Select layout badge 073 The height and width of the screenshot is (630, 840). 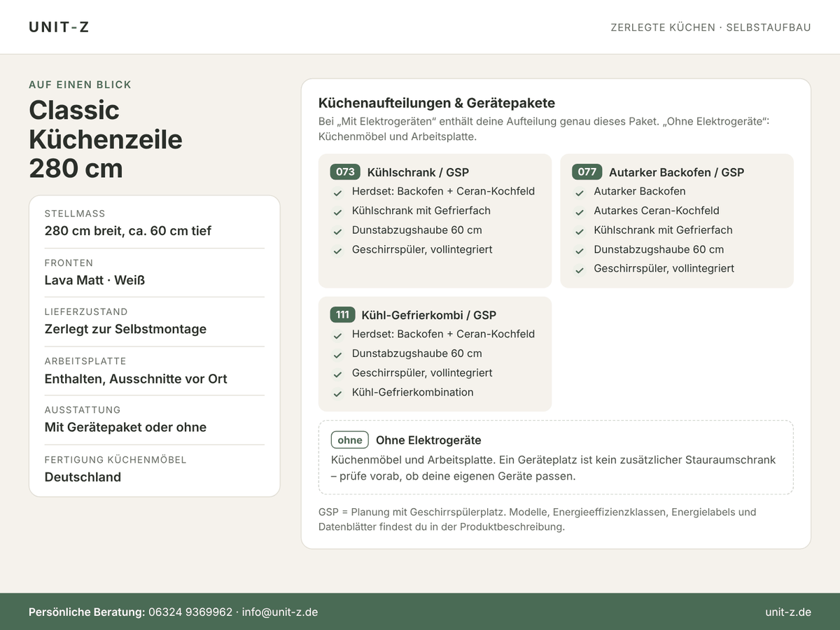coord(345,172)
